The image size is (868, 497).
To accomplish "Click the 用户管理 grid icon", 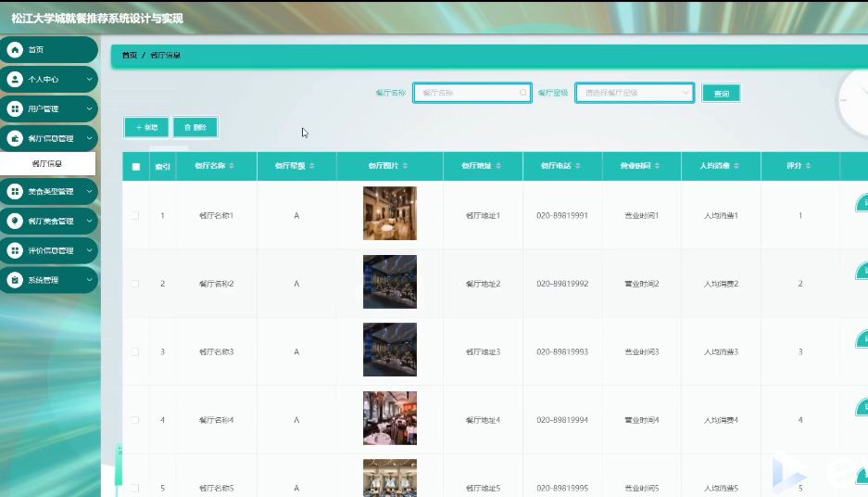I will coord(15,108).
